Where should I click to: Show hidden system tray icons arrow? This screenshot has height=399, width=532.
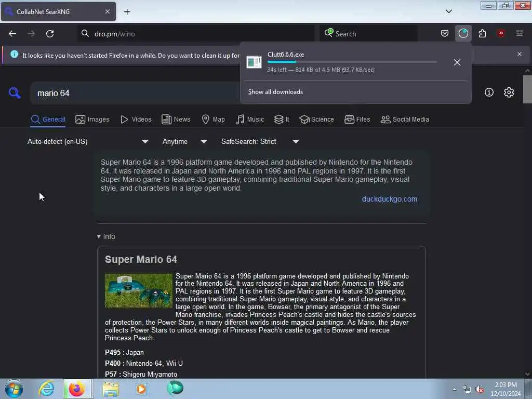tap(454, 390)
